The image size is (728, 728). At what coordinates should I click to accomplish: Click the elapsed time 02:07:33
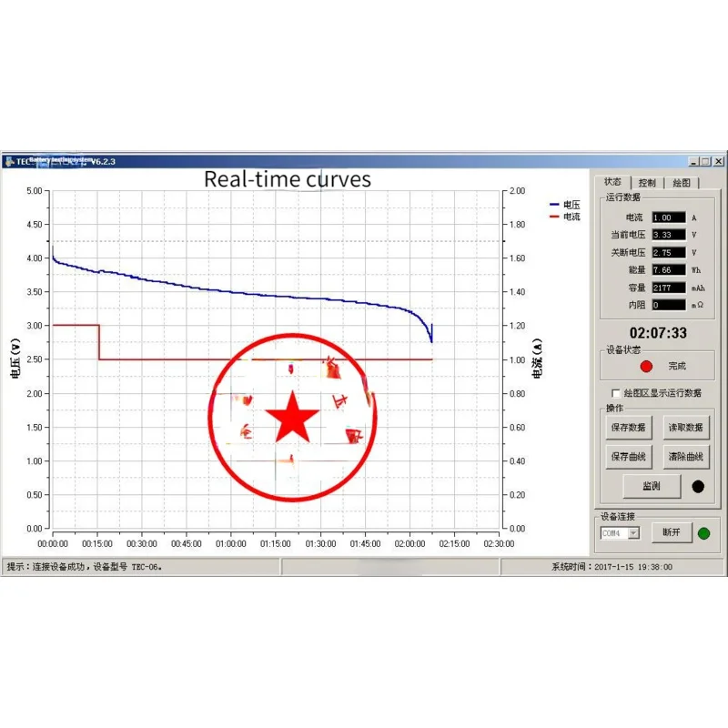click(x=658, y=332)
